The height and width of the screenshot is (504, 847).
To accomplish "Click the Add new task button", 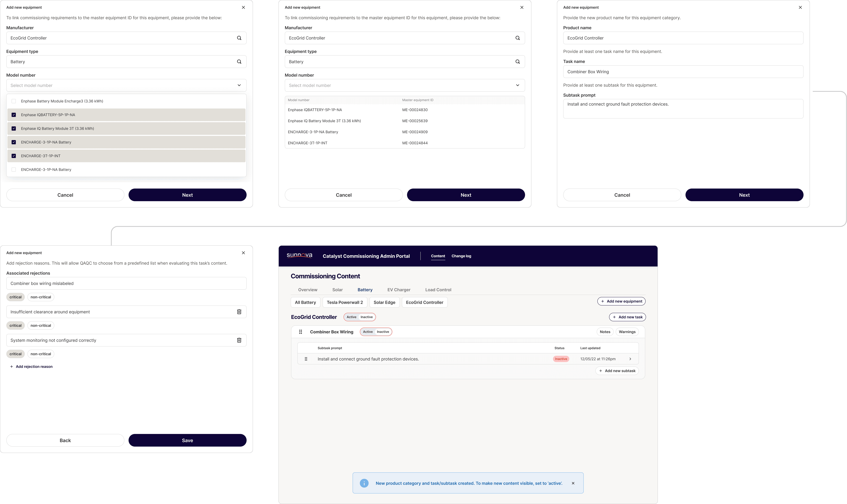I will pyautogui.click(x=628, y=317).
